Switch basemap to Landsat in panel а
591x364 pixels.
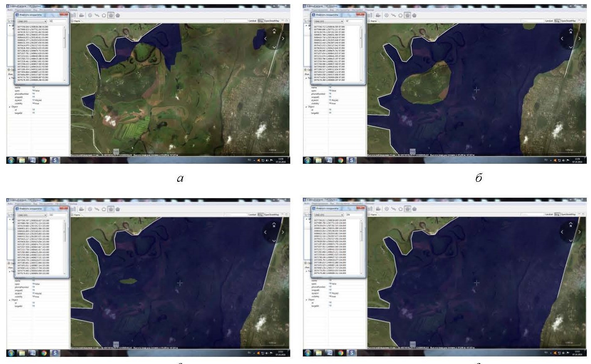pos(252,21)
